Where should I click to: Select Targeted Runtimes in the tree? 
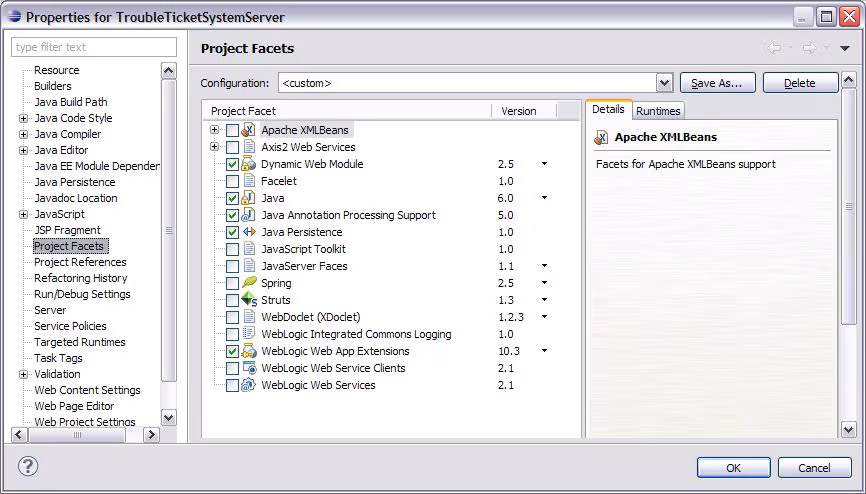pos(80,343)
